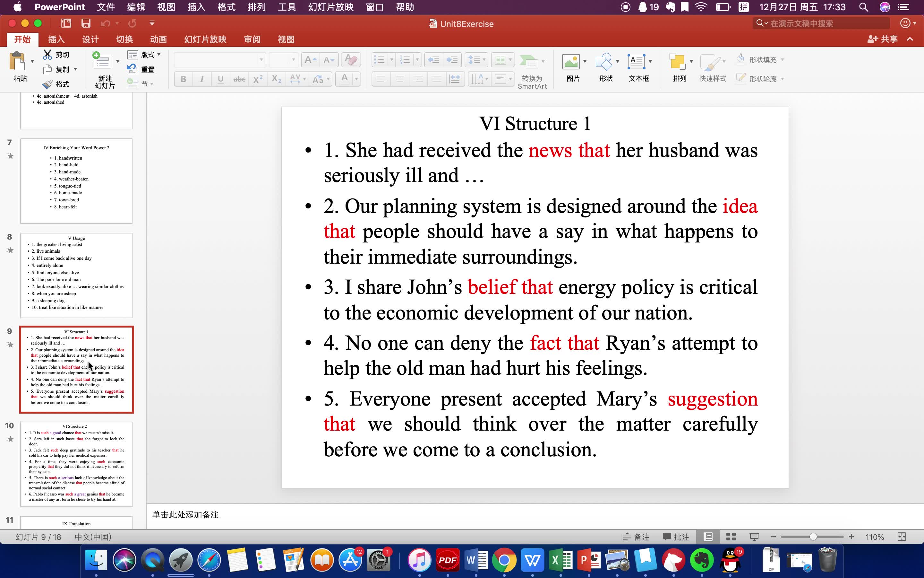The image size is (924, 578).
Task: Switch to the Animations (动画) ribbon tab
Action: pos(158,39)
